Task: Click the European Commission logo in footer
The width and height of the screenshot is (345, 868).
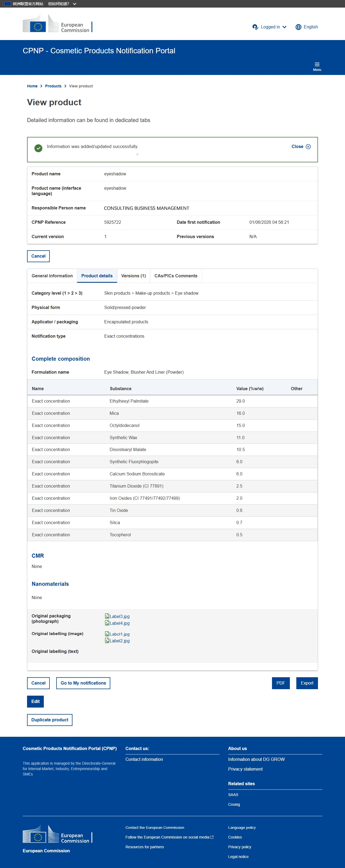Action: pos(58,834)
